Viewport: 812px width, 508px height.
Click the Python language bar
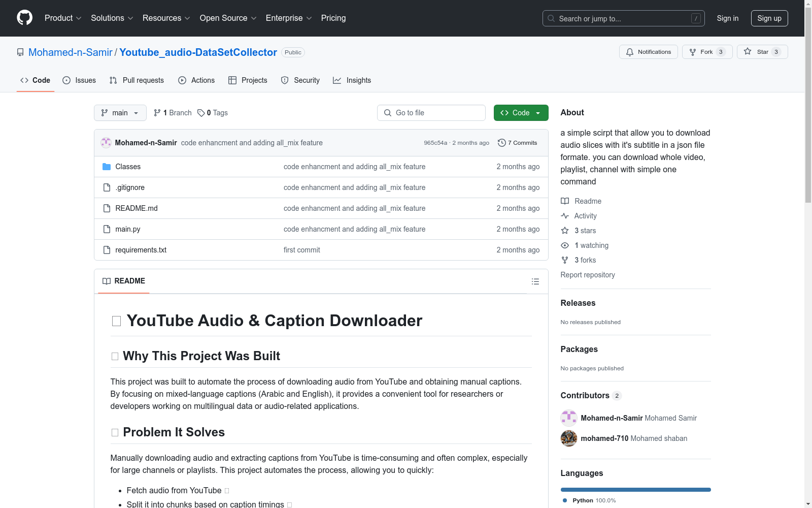click(x=636, y=490)
